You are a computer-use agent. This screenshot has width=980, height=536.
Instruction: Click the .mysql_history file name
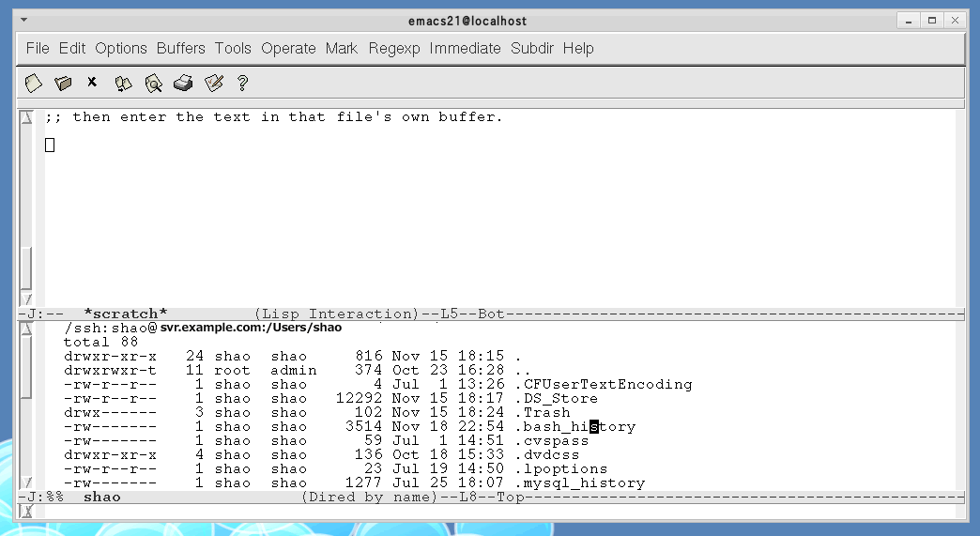coord(580,482)
